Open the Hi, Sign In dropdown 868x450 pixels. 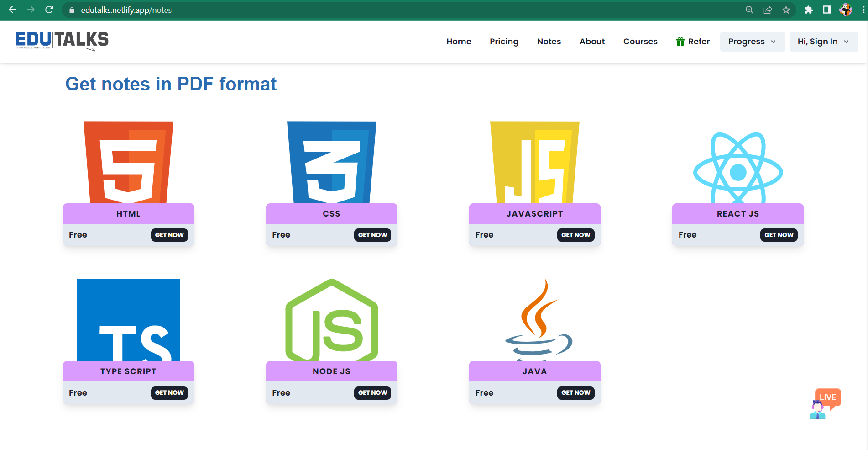tap(823, 42)
